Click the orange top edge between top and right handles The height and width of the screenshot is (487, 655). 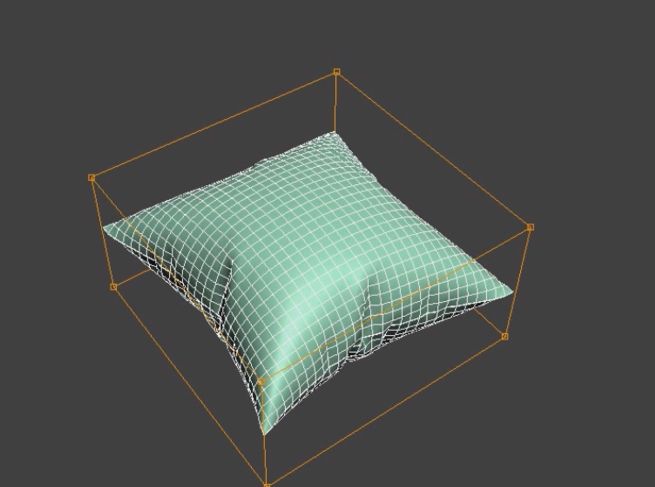(433, 150)
